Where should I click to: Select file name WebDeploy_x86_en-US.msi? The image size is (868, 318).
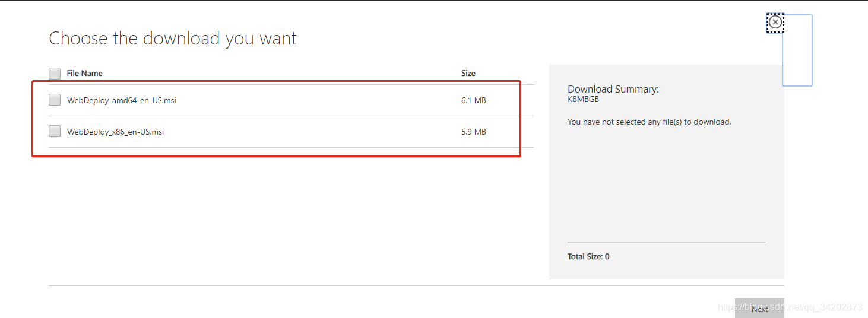(x=115, y=132)
